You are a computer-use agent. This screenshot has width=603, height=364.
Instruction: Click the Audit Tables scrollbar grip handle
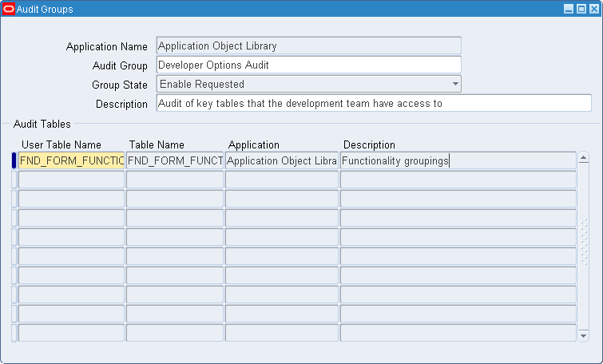pos(584,242)
